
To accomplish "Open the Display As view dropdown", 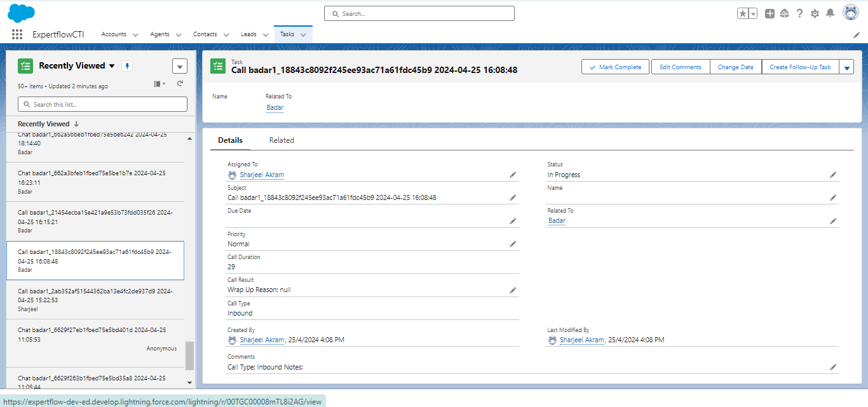I will (159, 84).
